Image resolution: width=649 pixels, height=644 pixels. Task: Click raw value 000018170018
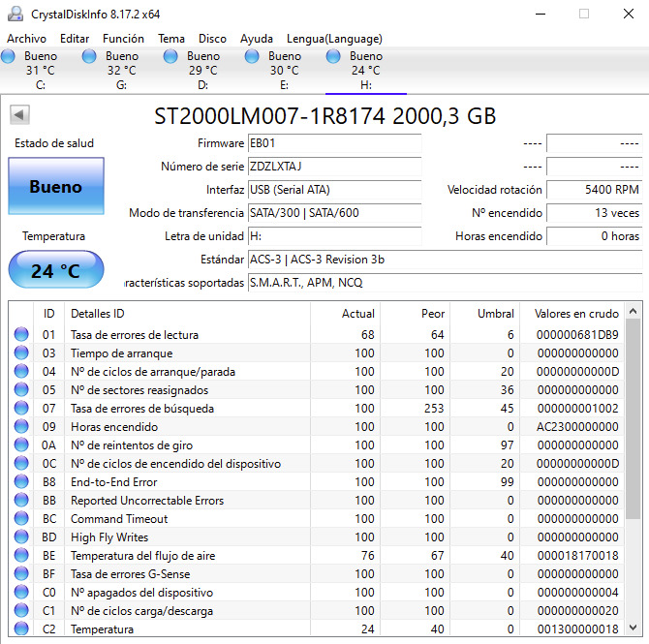click(x=577, y=555)
